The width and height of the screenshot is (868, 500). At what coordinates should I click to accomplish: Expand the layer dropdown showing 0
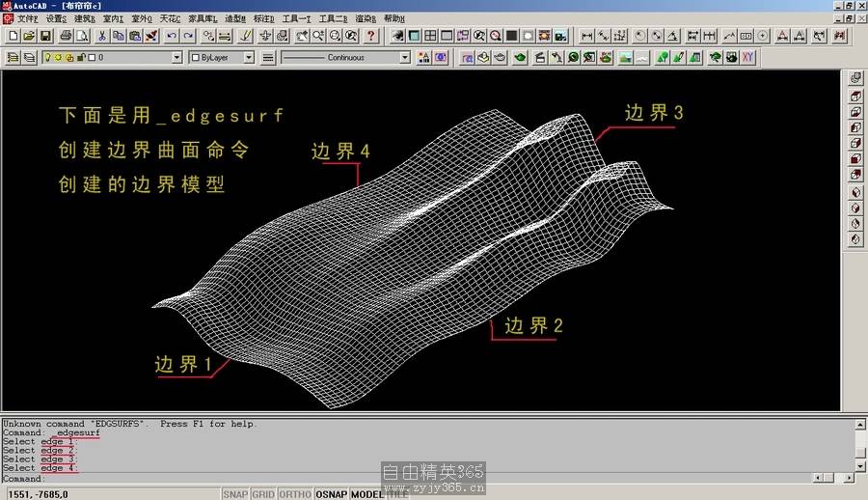coord(176,58)
